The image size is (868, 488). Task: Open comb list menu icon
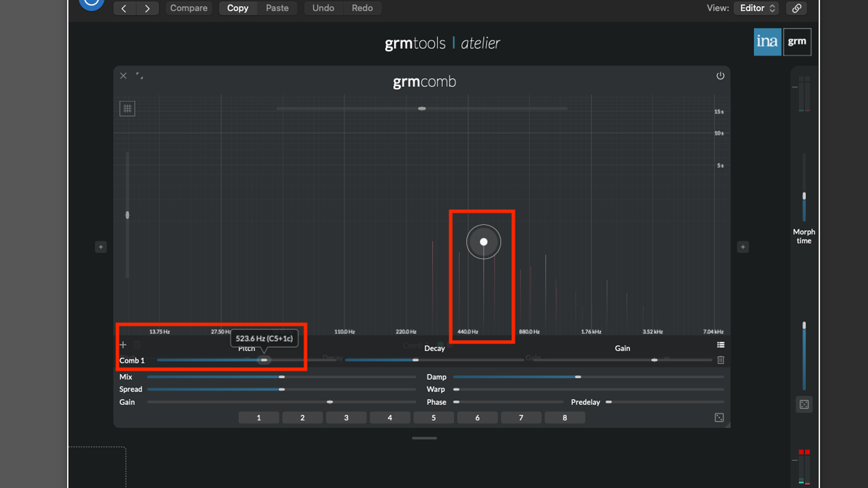pos(721,345)
